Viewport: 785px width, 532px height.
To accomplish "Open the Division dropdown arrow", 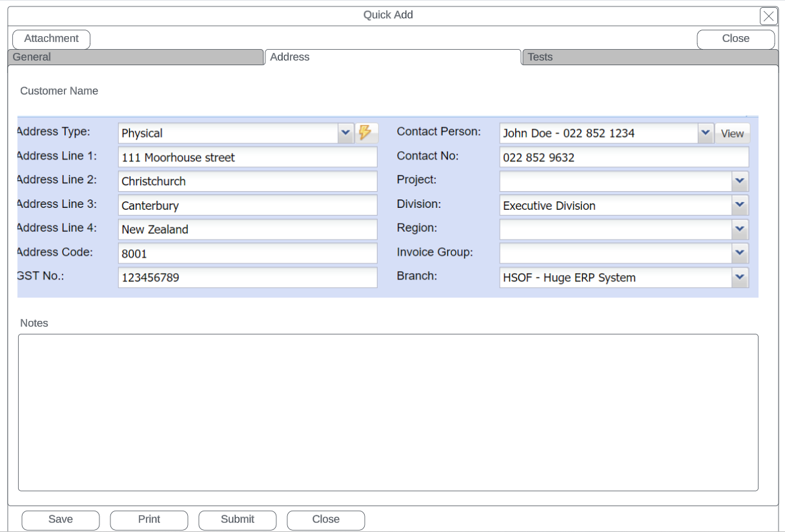I will (x=740, y=205).
